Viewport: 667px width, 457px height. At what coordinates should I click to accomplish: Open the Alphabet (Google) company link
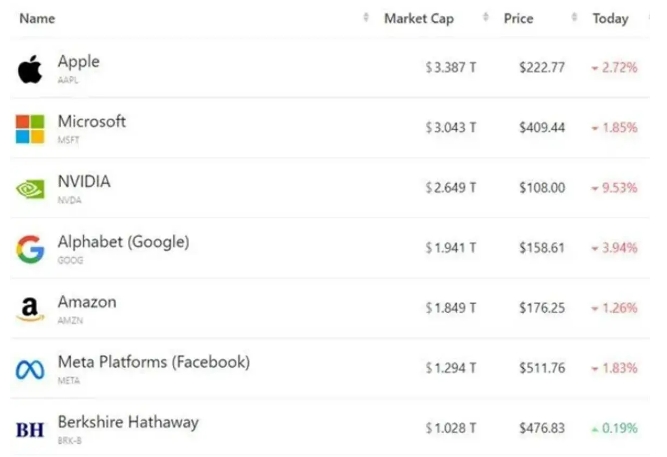(x=123, y=242)
